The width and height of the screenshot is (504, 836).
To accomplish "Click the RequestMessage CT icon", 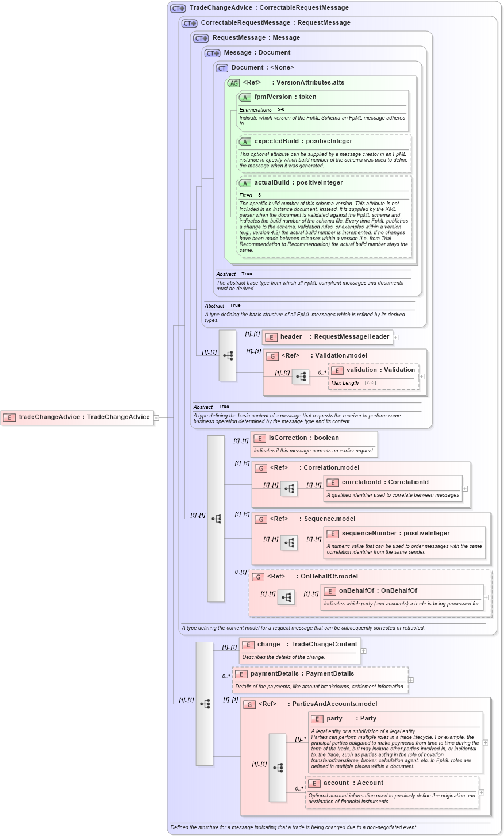I will [x=201, y=38].
